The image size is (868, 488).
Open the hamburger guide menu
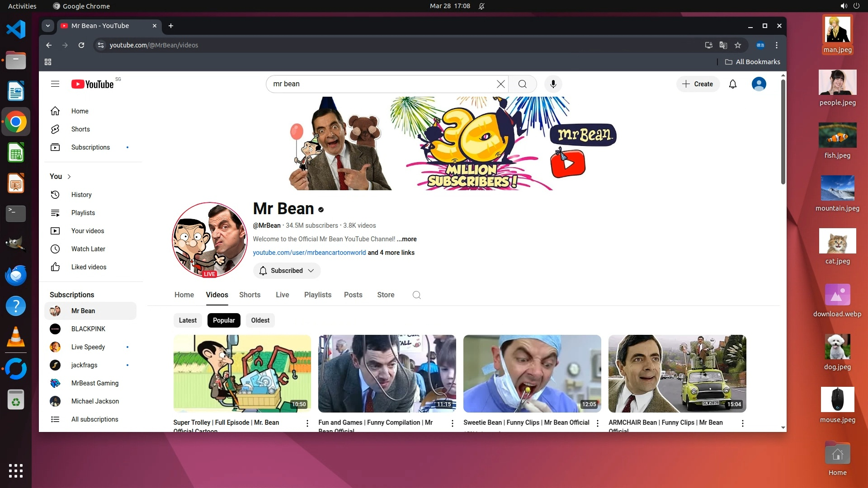[x=55, y=84]
